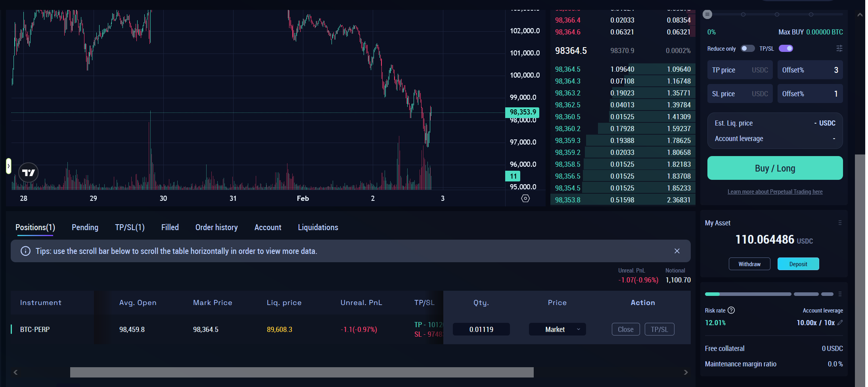Enable the Reduce only toggle

coord(747,48)
